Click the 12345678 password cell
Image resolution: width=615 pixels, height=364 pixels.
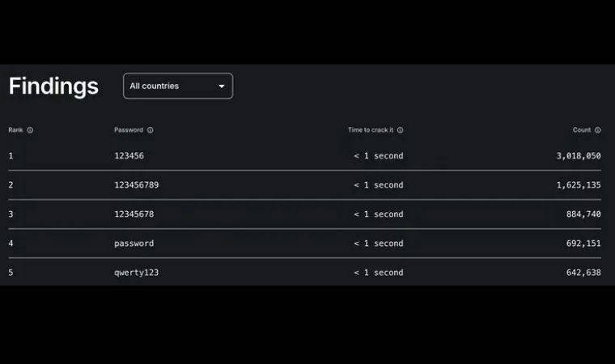tap(134, 214)
